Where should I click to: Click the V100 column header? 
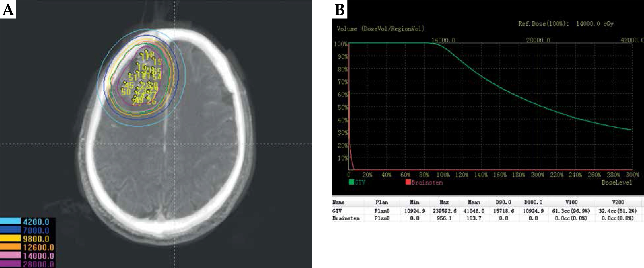[571, 202]
